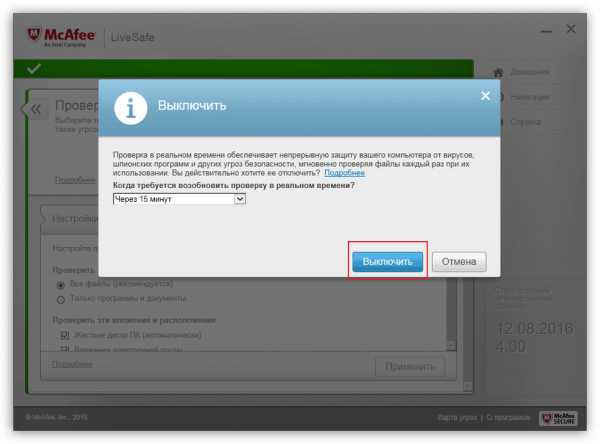Select 'Только программы и документы' radio option
Viewport: 600px width, 444px height.
pos(60,299)
